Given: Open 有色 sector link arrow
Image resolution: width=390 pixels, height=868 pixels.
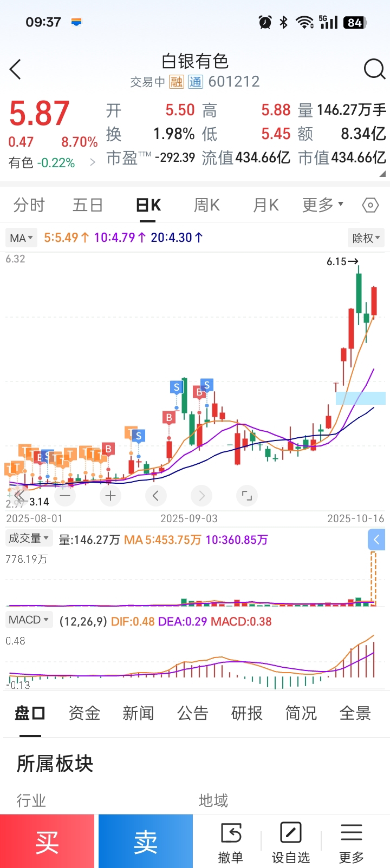Looking at the screenshot, I should tap(93, 162).
